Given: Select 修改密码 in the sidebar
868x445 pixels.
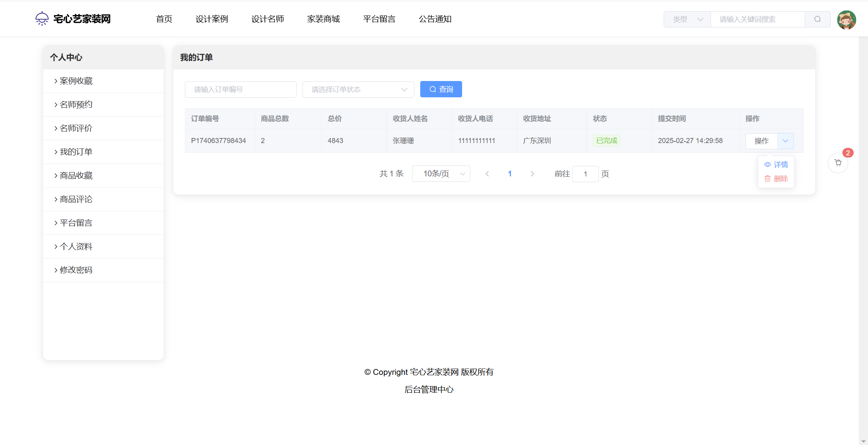Looking at the screenshot, I should tap(76, 270).
